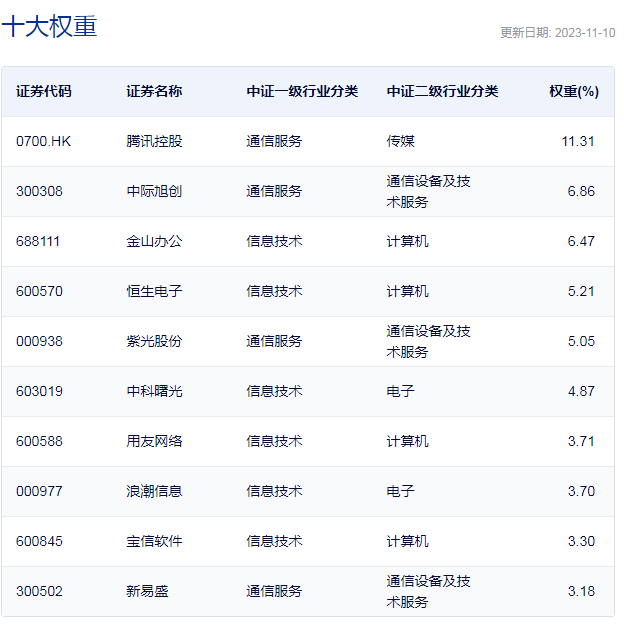Select the 中证一级行业分类 column header
The image size is (624, 625).
tap(302, 91)
